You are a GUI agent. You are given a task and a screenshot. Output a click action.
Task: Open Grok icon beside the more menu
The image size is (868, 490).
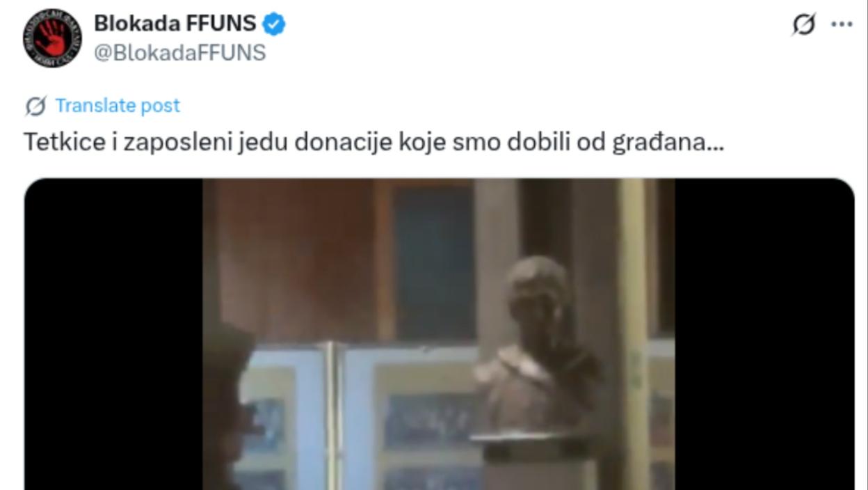[803, 24]
